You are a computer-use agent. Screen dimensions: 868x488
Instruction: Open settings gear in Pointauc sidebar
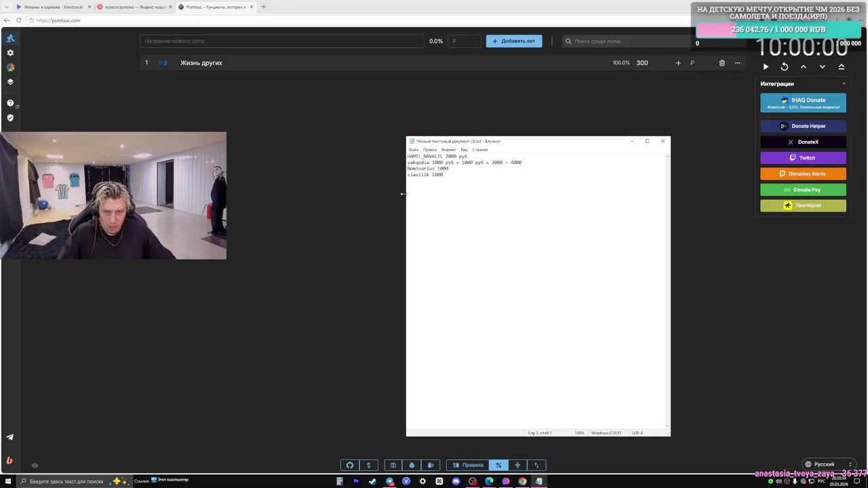[10, 53]
